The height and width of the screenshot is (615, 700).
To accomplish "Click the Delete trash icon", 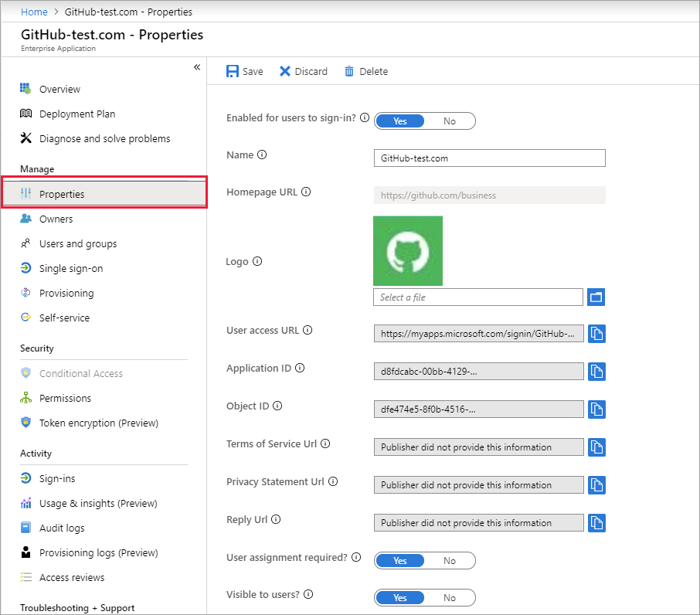I will (x=349, y=71).
